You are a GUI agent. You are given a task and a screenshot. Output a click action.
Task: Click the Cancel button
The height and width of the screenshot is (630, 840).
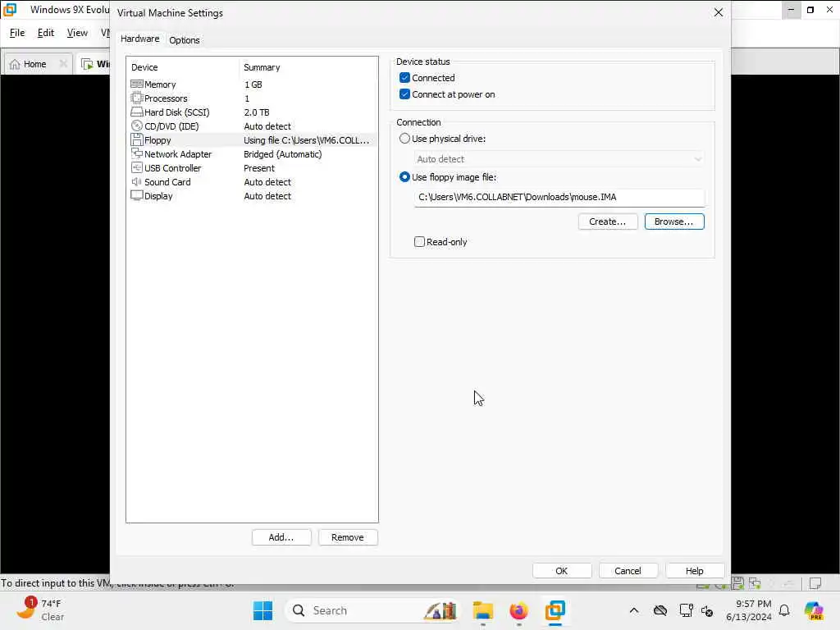[628, 571]
